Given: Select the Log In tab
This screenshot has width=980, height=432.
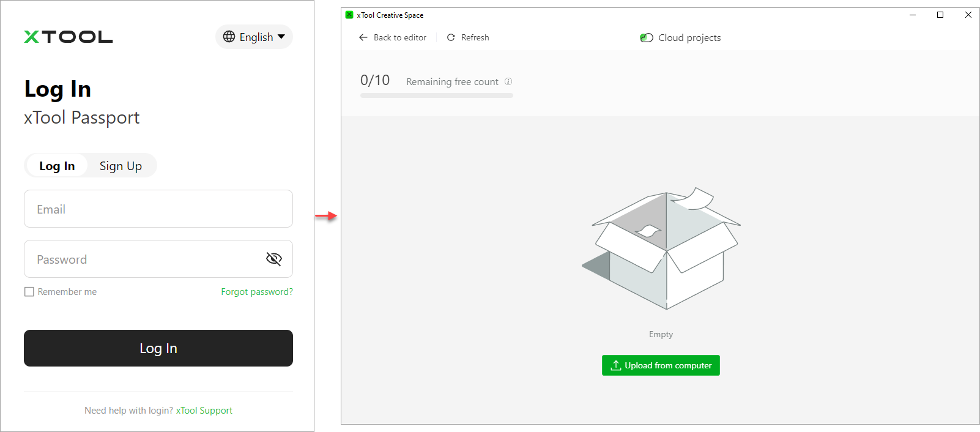Looking at the screenshot, I should pos(57,166).
